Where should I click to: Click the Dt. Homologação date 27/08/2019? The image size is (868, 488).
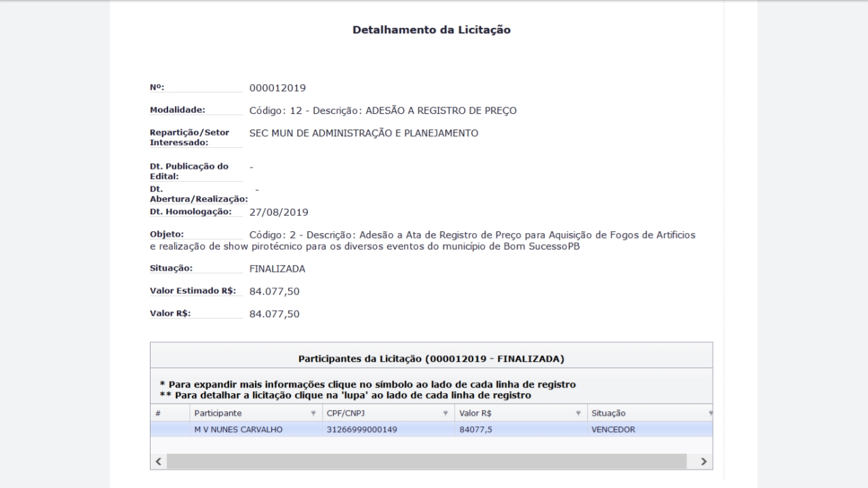pos(279,212)
